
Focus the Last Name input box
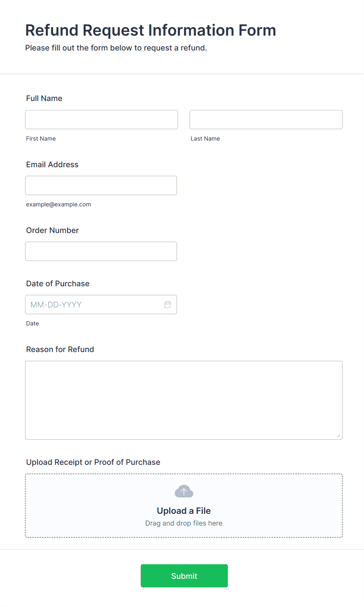[x=266, y=119]
